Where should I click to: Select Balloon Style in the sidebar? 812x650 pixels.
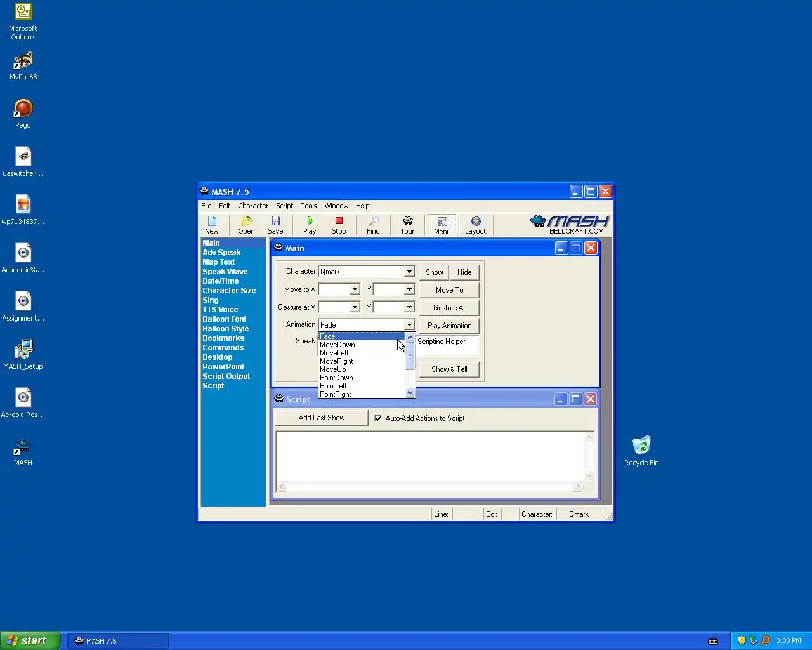click(225, 329)
